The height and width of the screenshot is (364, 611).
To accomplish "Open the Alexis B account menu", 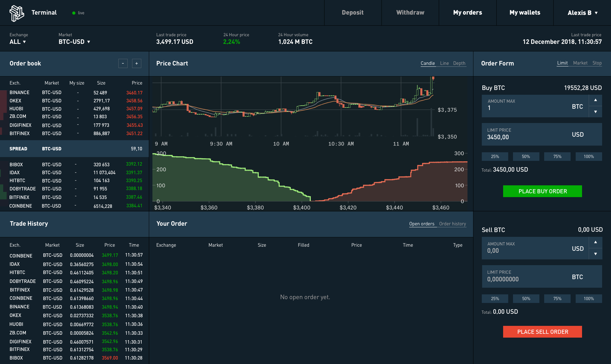I will click(x=582, y=13).
